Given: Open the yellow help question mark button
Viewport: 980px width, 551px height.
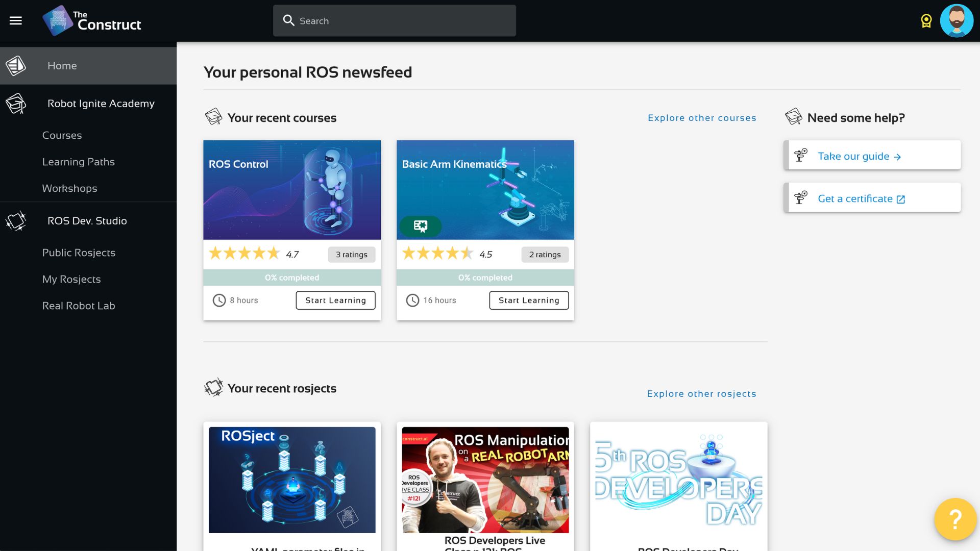Looking at the screenshot, I should [x=955, y=519].
